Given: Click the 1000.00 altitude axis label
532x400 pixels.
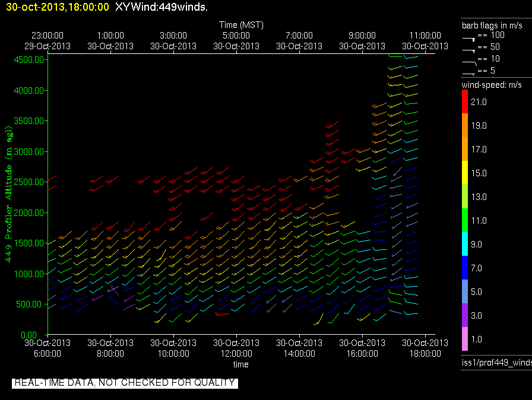Looking at the screenshot, I should (29, 274).
